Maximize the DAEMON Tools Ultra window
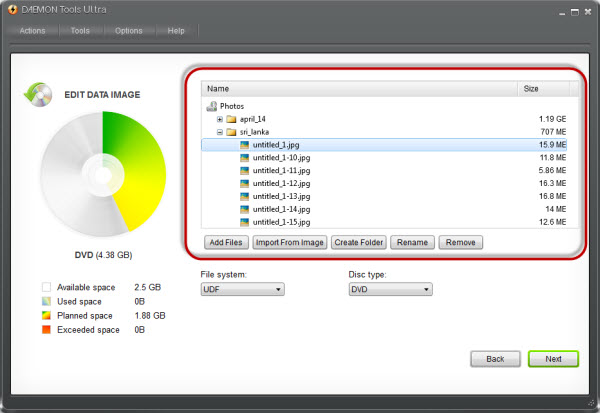600x413 pixels. click(x=574, y=13)
